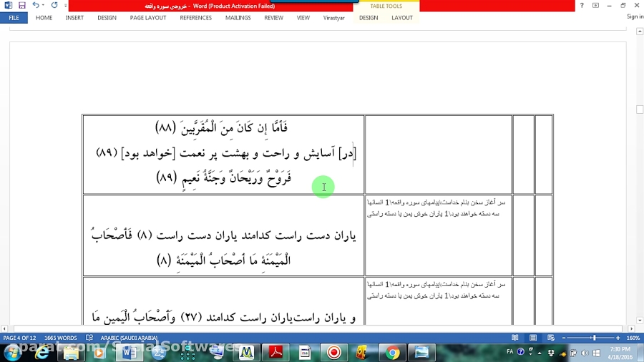Switch to the INSERT tab
This screenshot has width=644, height=362.
click(x=74, y=18)
